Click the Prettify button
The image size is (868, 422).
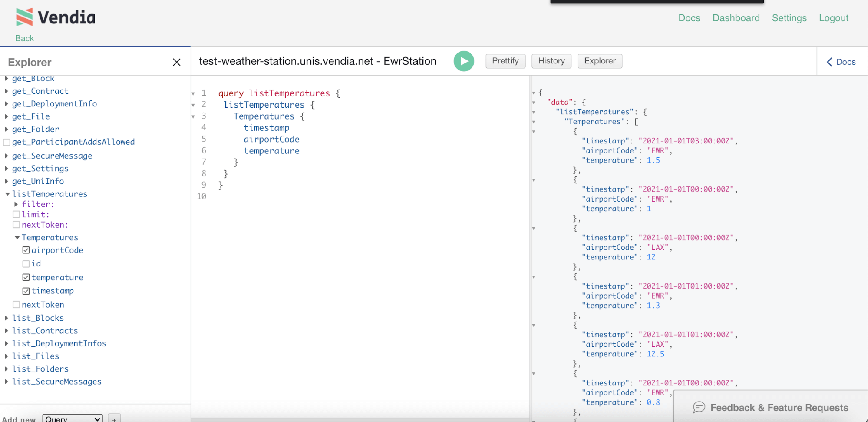pyautogui.click(x=505, y=61)
